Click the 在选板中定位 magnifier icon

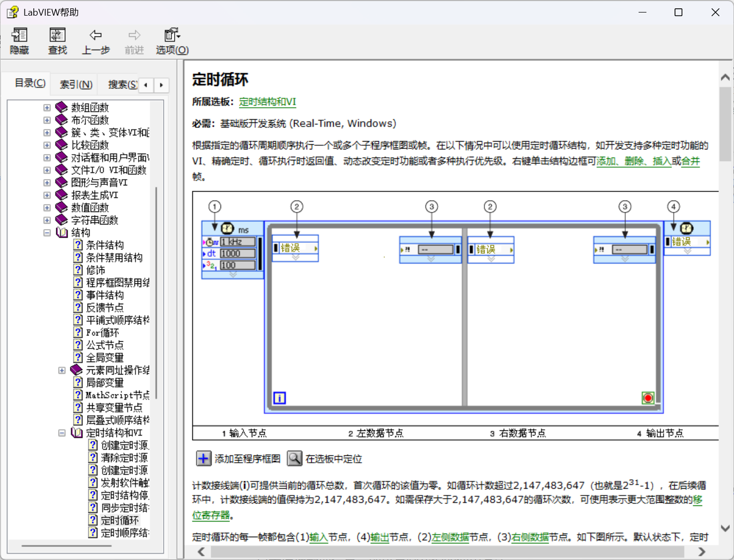coord(295,458)
